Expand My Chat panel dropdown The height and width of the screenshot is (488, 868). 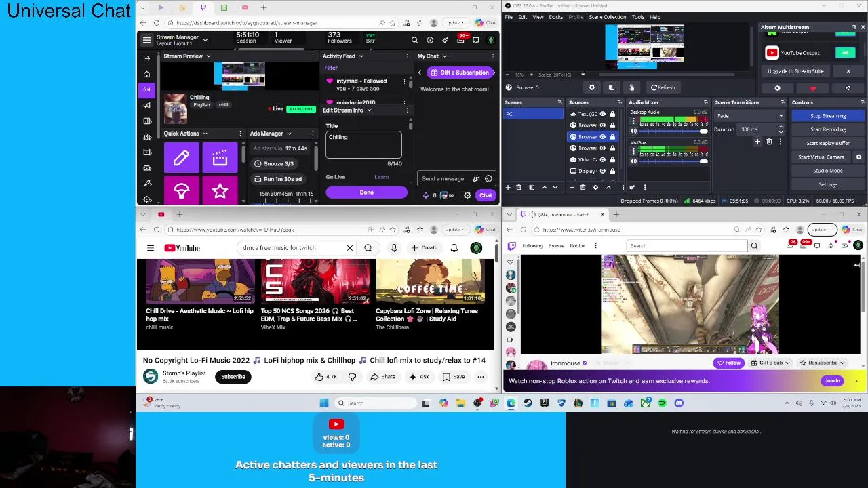click(x=444, y=56)
